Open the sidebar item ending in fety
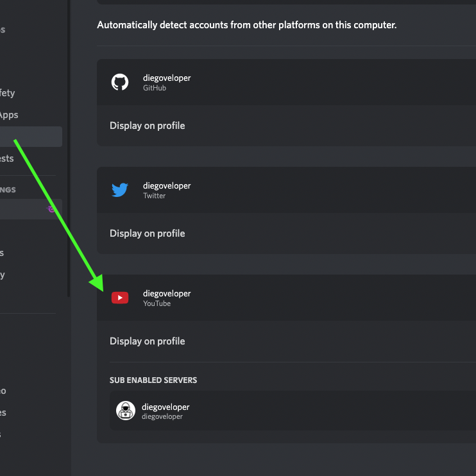 8,93
